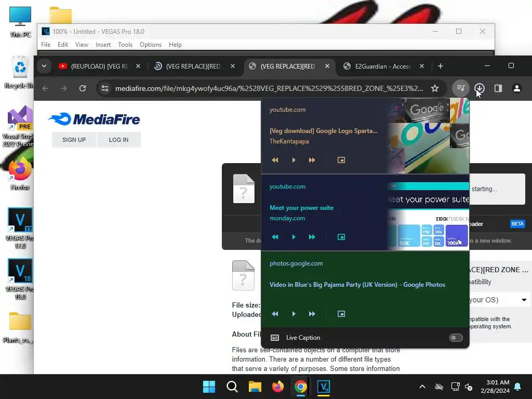Enter picture-in-picture for Google Logo Sparta video
Viewport: 532px width, 399px height.
tap(341, 160)
